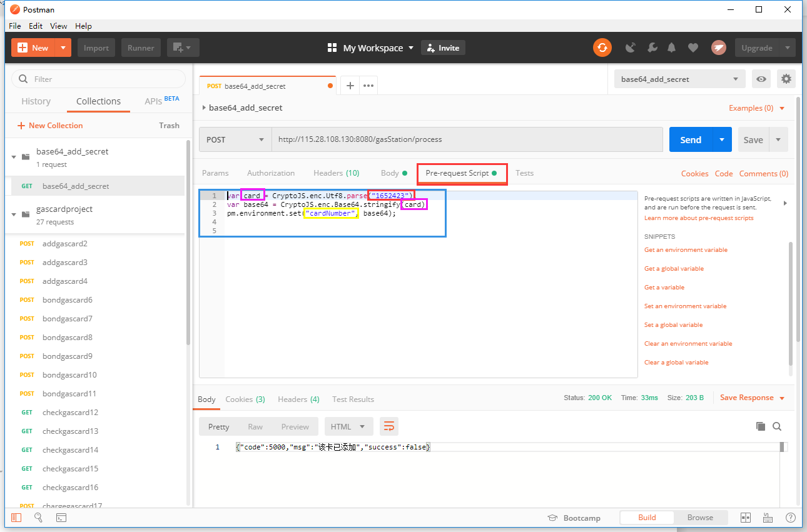Open the Set an environment variable snippet
Viewport: 807px width, 532px height.
(x=686, y=306)
